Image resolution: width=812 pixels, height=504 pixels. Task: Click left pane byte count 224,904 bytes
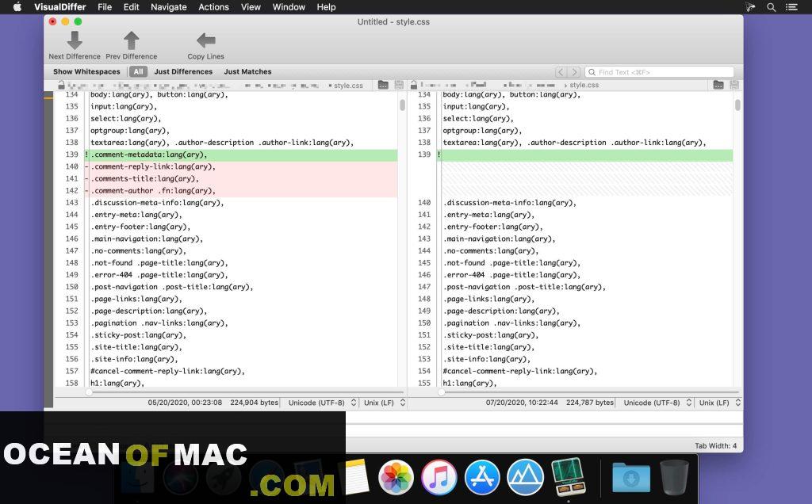pyautogui.click(x=255, y=403)
